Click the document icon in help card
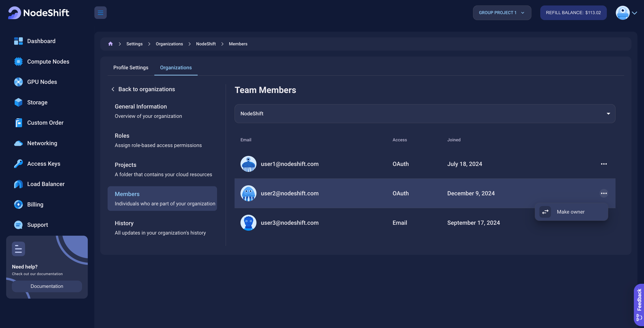 (18, 249)
